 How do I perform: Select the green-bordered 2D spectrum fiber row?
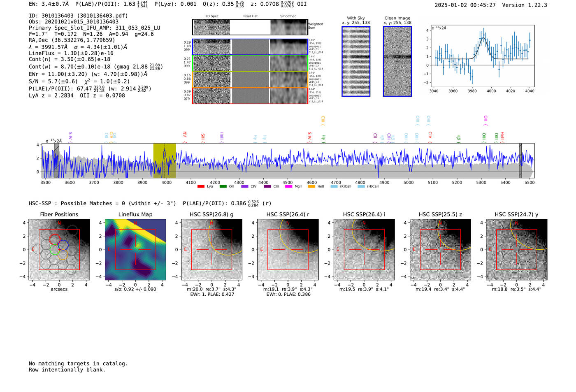[x=250, y=63]
